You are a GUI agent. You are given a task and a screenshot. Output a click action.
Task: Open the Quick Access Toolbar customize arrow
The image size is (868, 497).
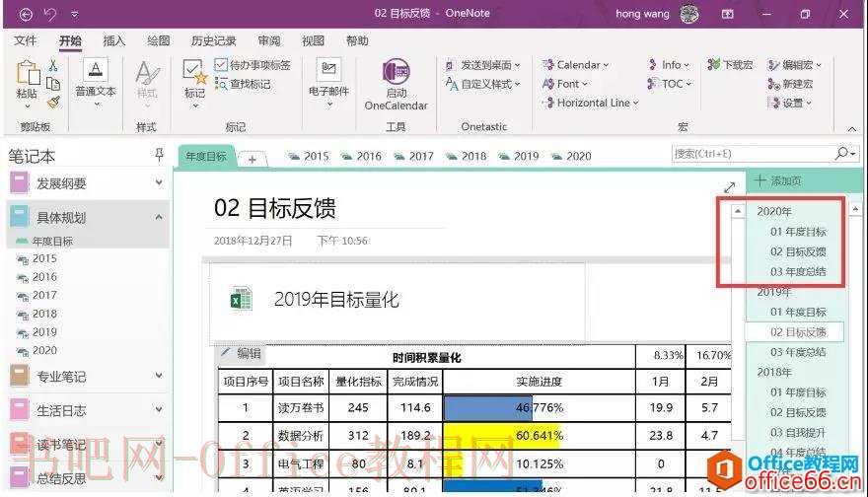click(75, 15)
